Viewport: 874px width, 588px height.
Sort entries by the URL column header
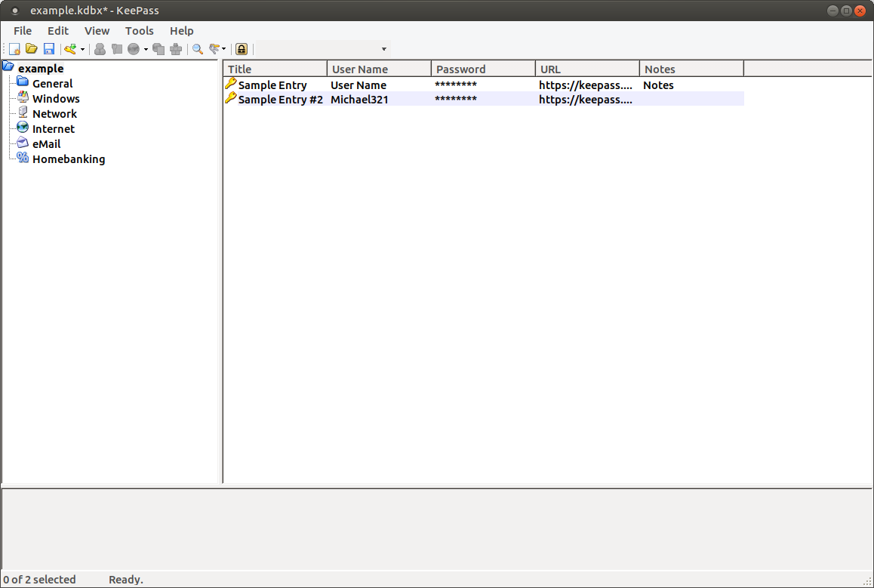point(587,69)
